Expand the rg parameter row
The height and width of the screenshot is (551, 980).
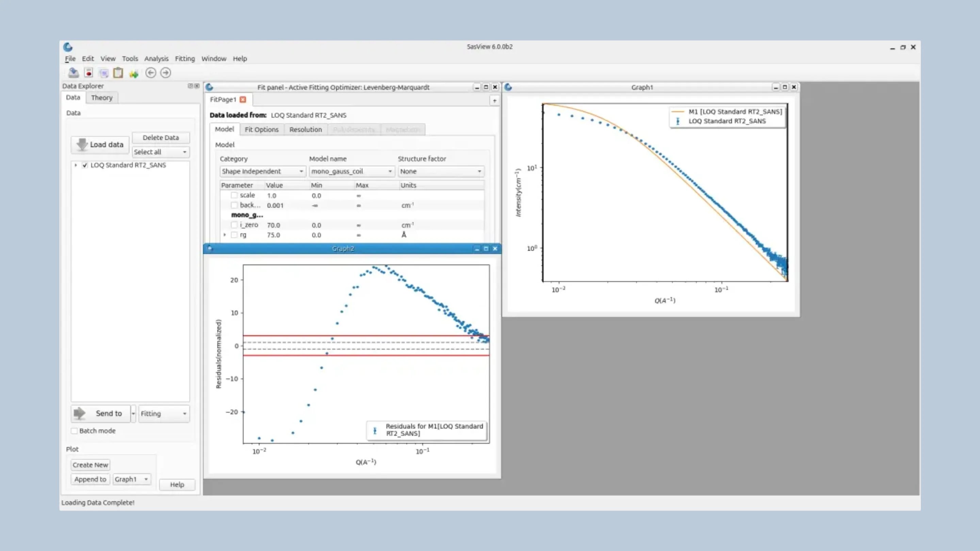[225, 235]
